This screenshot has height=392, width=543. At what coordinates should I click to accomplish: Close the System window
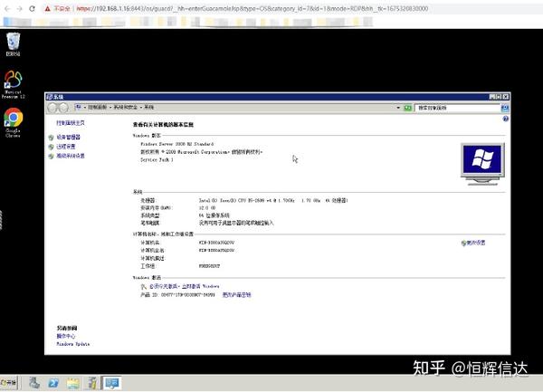(x=506, y=97)
